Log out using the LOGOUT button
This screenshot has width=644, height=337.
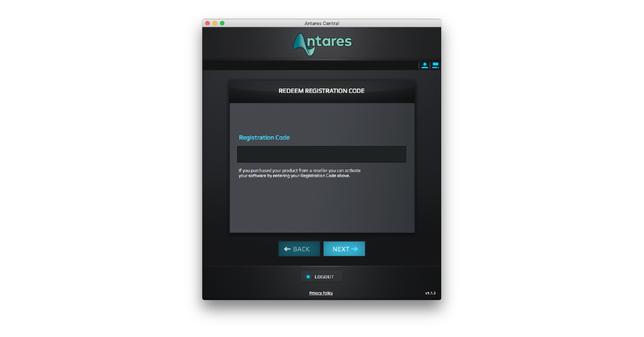pos(321,277)
